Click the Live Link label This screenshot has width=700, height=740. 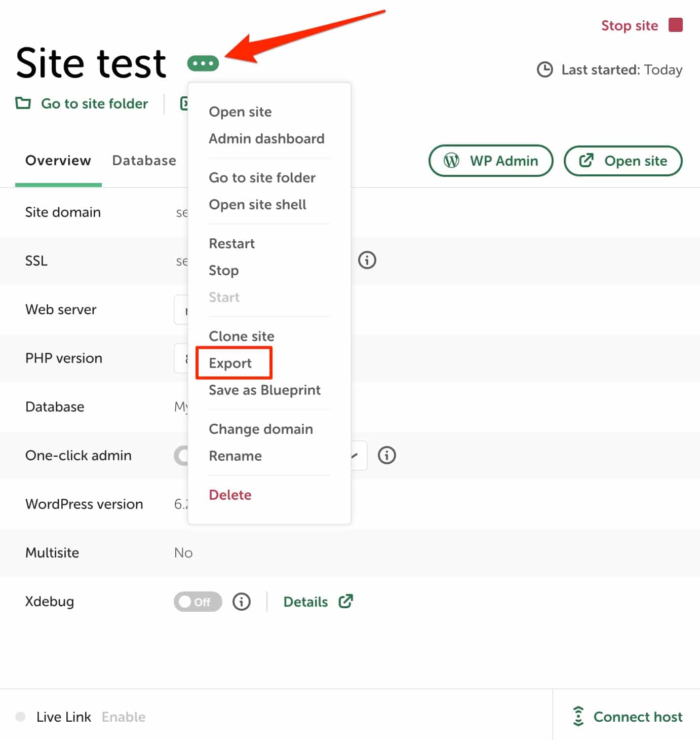coord(64,717)
